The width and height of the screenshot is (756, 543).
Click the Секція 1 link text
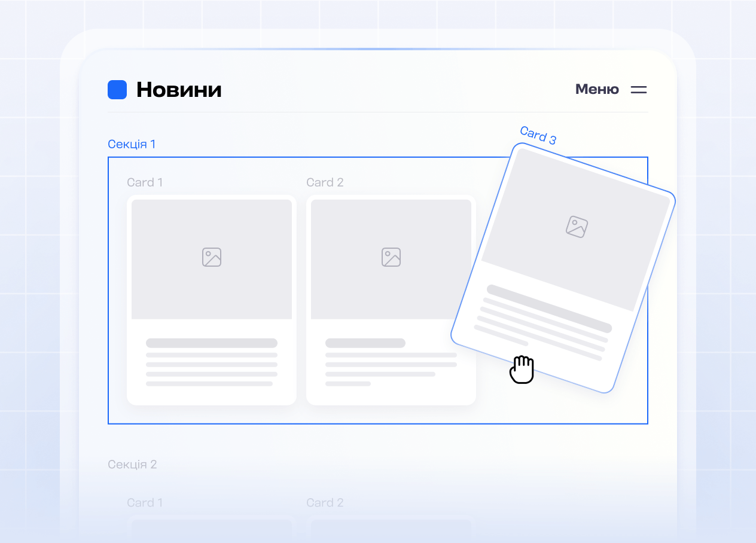(x=132, y=144)
